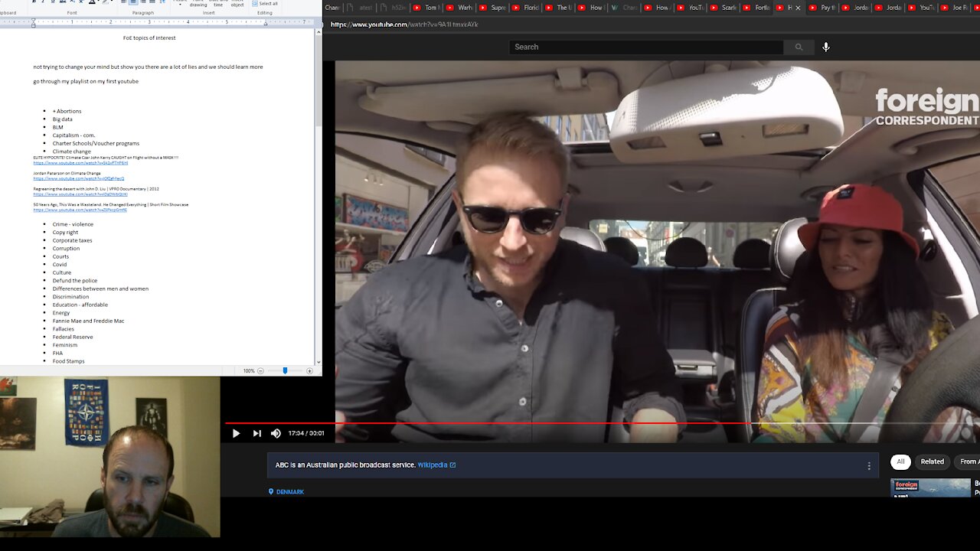Click the 'Big data' bullet text

pyautogui.click(x=63, y=119)
